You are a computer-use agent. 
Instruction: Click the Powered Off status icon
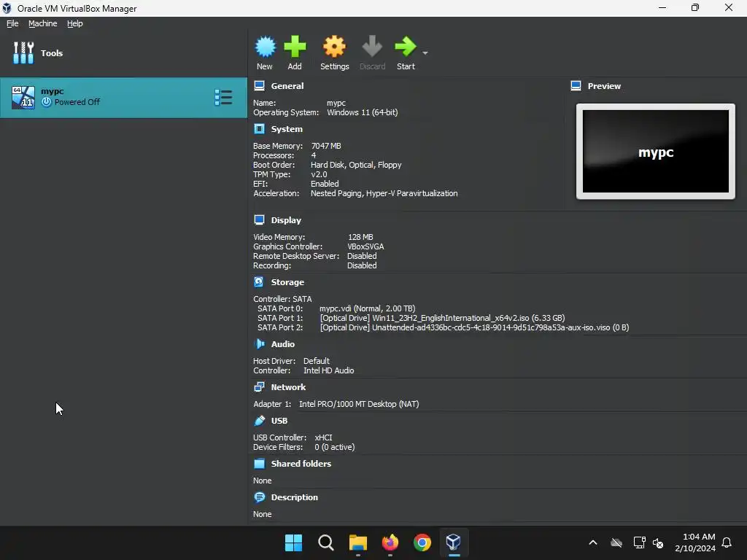pyautogui.click(x=46, y=102)
